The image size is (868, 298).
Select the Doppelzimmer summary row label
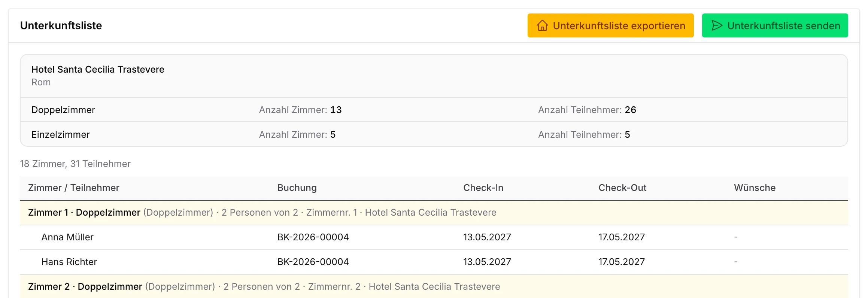click(x=63, y=110)
